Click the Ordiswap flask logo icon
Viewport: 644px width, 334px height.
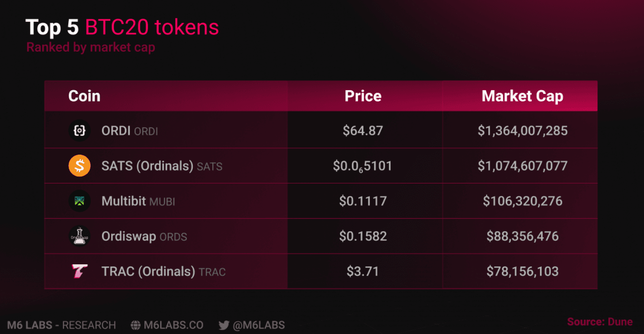[79, 236]
